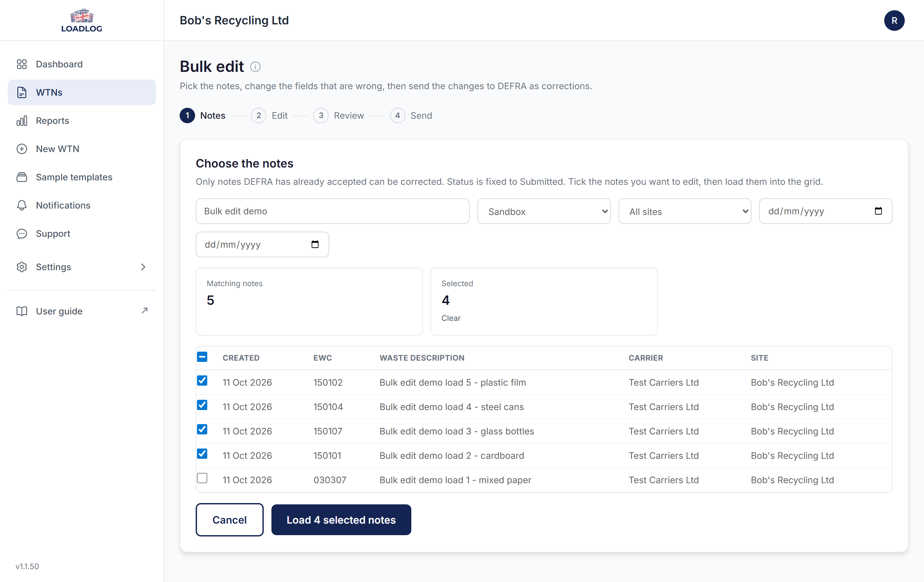924x582 pixels.
Task: Go to step 1 Notes
Action: (x=202, y=116)
